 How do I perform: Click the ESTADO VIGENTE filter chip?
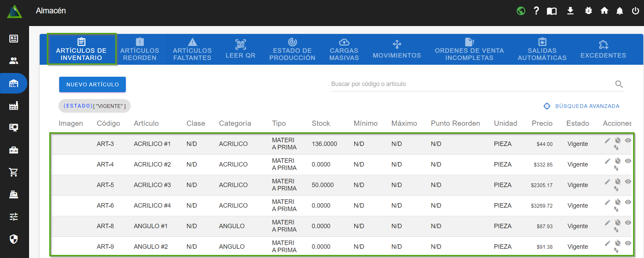click(x=94, y=106)
